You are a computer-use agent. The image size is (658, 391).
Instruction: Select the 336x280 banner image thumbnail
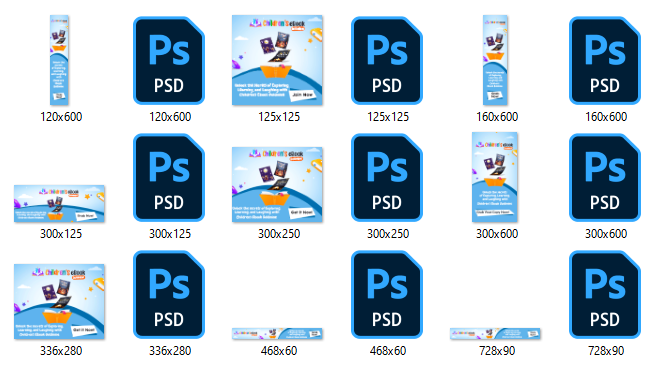click(59, 302)
